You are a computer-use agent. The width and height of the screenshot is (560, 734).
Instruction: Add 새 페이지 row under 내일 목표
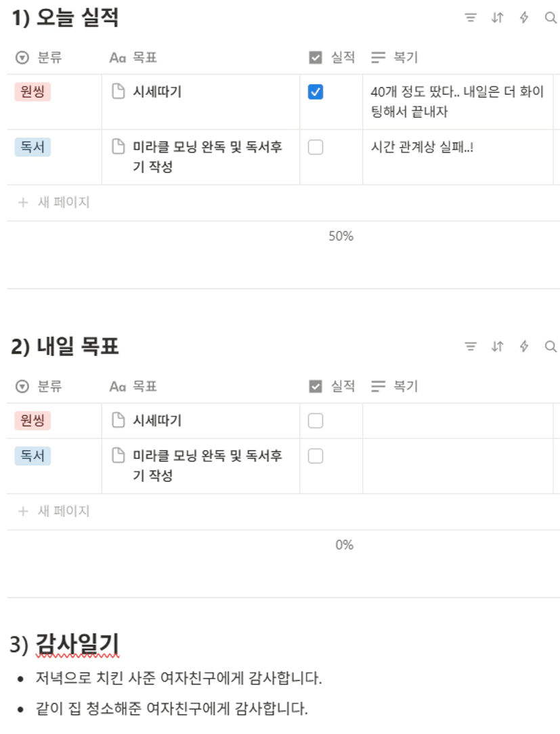[x=53, y=511]
